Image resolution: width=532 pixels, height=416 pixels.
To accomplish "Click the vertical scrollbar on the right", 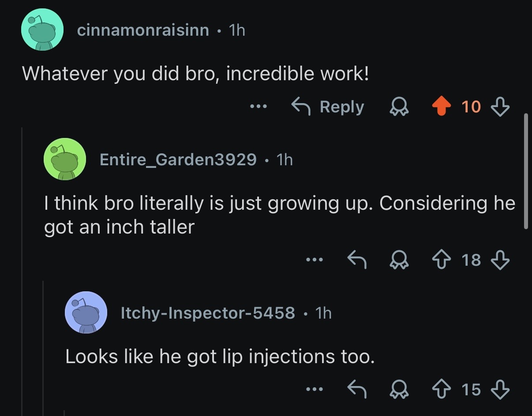I will click(x=525, y=171).
